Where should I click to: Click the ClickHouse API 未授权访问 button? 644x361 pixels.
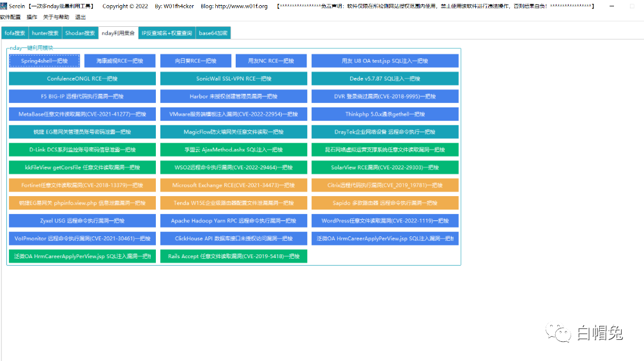point(234,238)
